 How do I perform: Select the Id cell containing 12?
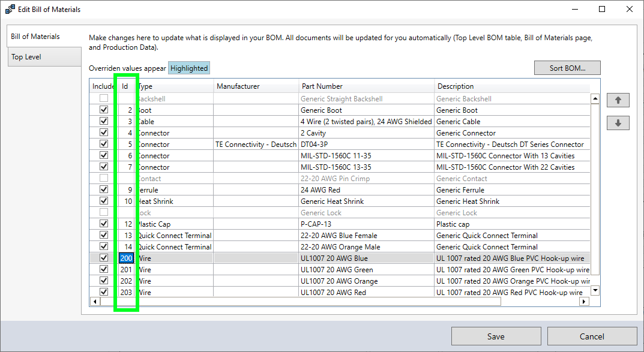pyautogui.click(x=127, y=224)
